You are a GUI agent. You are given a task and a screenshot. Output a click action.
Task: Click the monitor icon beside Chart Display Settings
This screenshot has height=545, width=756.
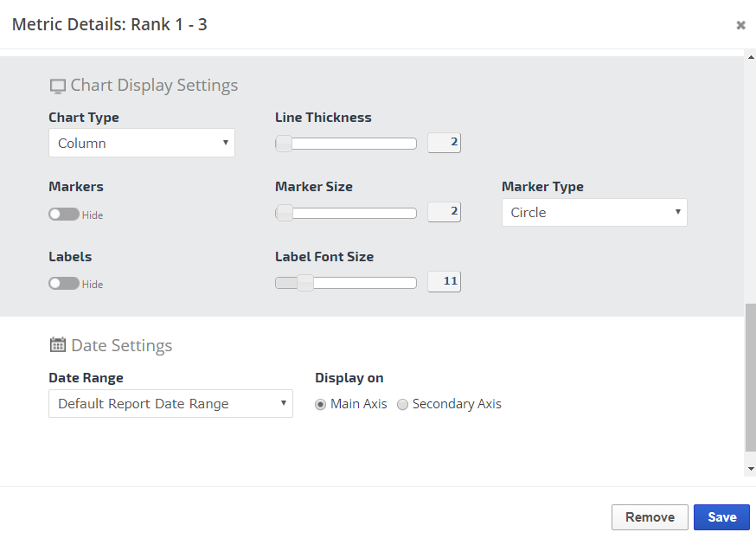coord(58,86)
